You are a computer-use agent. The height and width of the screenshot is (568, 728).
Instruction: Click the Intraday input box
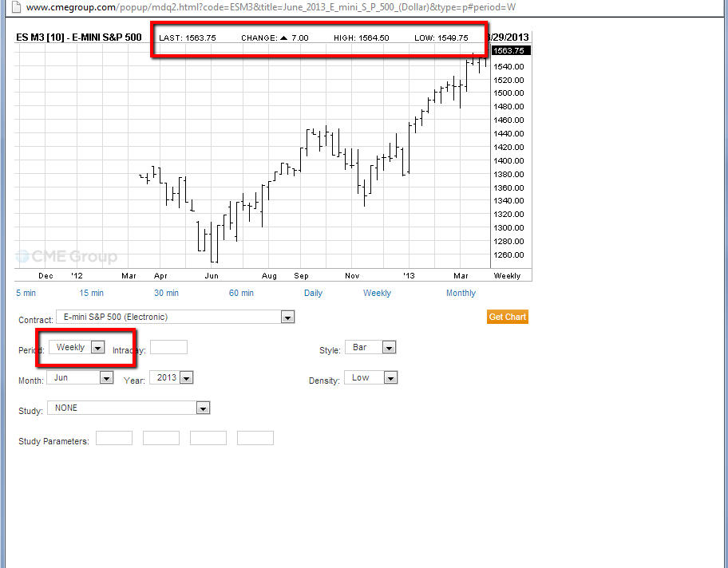point(169,347)
